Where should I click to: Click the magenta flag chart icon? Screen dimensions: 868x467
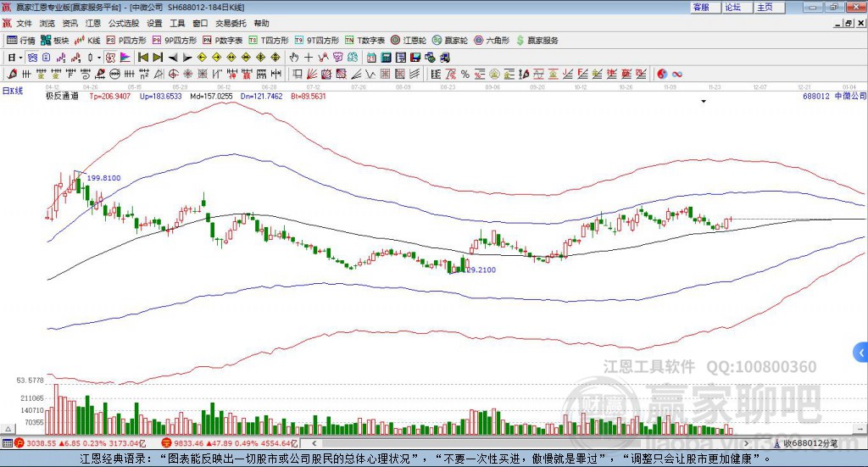point(125,58)
